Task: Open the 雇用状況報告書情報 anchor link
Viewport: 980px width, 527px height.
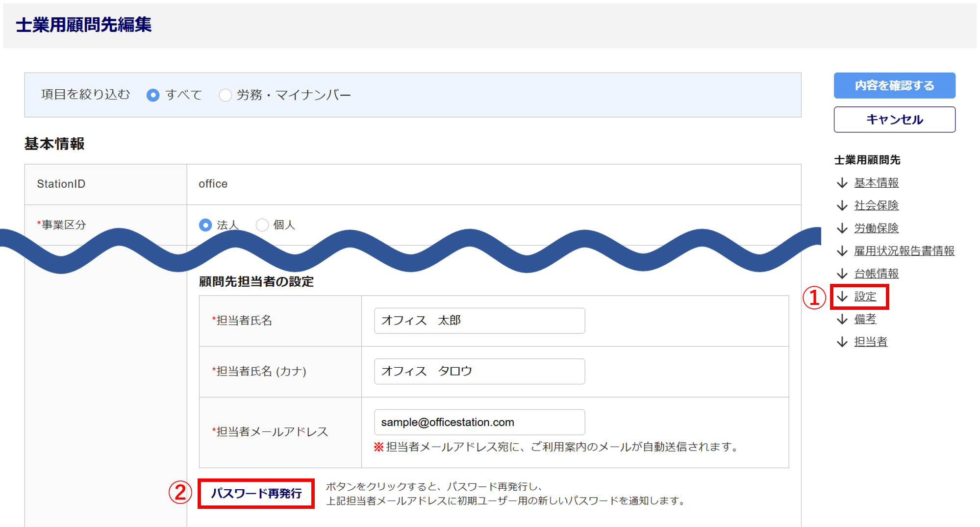Action: tap(904, 251)
